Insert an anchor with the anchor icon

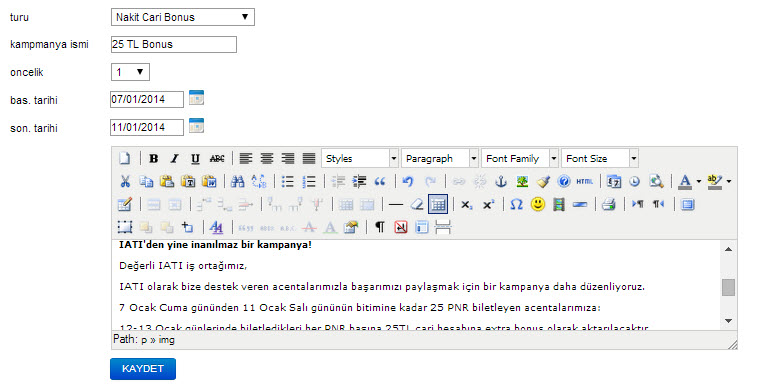[501, 182]
